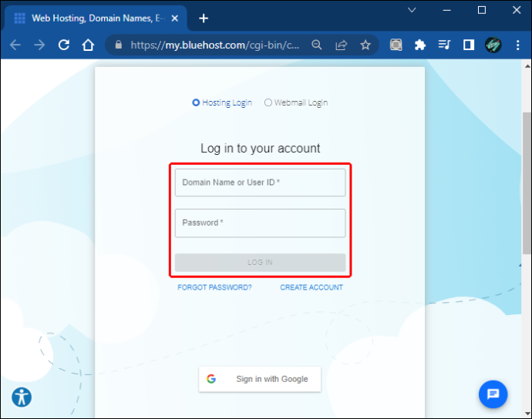Go to the browser home page
The height and width of the screenshot is (419, 532).
click(x=88, y=45)
